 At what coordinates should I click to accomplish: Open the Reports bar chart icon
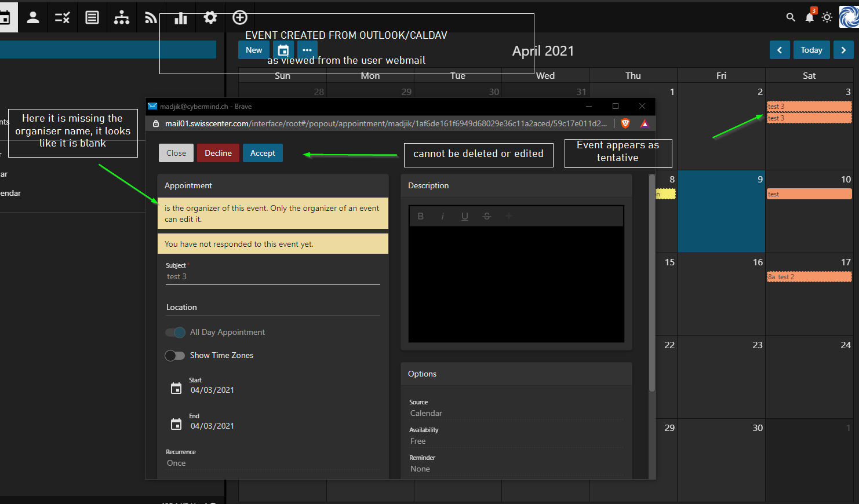181,19
